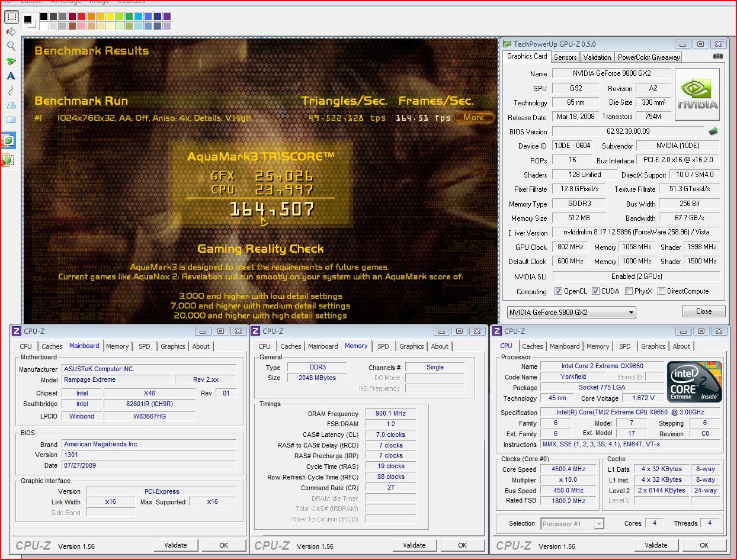
Task: Open the About tab in the Mainboard CPU-Z window
Action: point(201,346)
